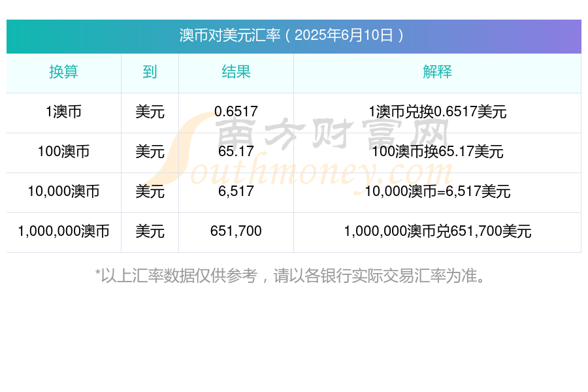The width and height of the screenshot is (588, 392).
Task: Select the result value 0.6517
Action: coord(236,112)
